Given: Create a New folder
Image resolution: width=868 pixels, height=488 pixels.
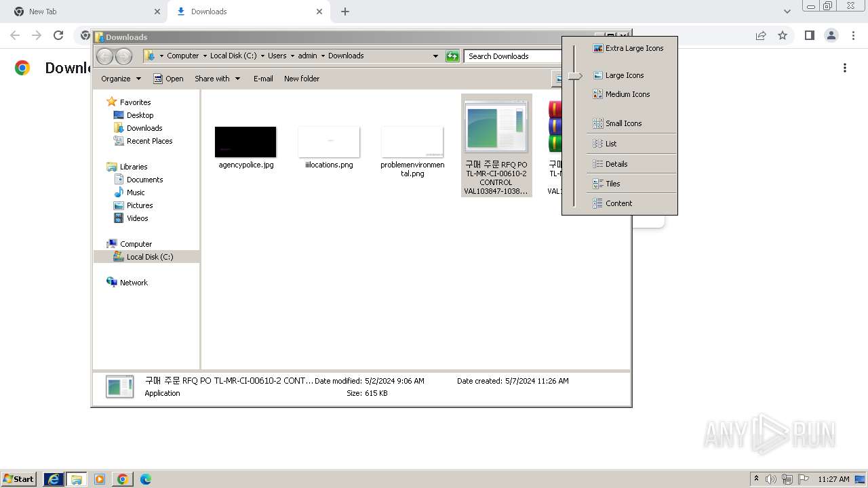Looking at the screenshot, I should 302,79.
